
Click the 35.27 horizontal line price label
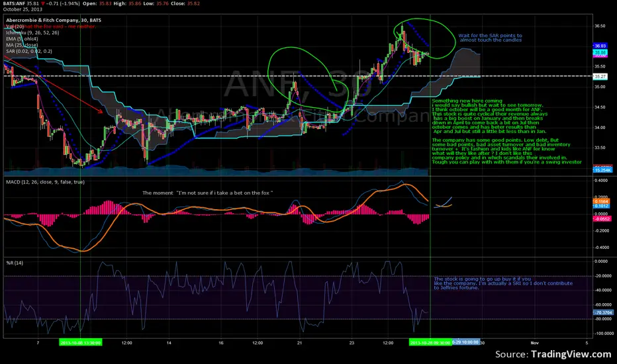click(600, 77)
